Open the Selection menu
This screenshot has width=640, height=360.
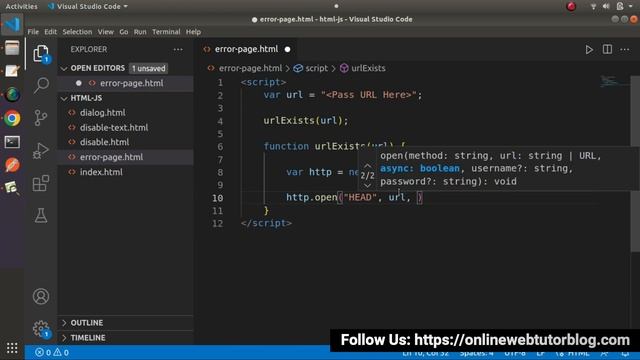point(77,32)
